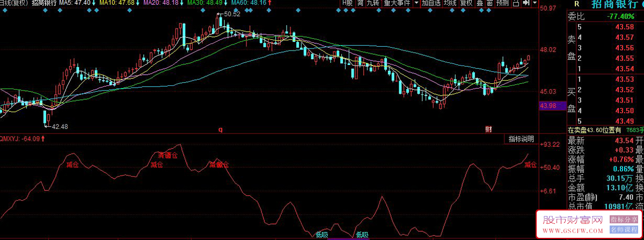
Task: Click the 42.48 low price annotation
Action: click(60, 127)
